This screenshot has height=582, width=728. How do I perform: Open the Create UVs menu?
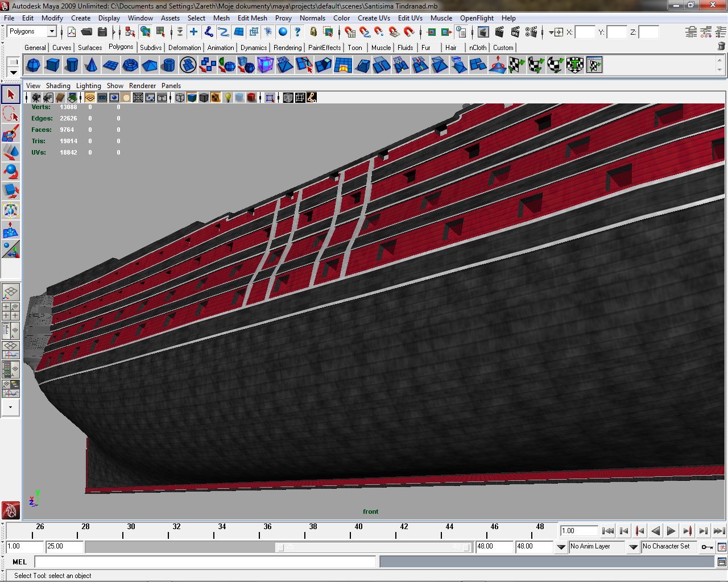pyautogui.click(x=374, y=18)
